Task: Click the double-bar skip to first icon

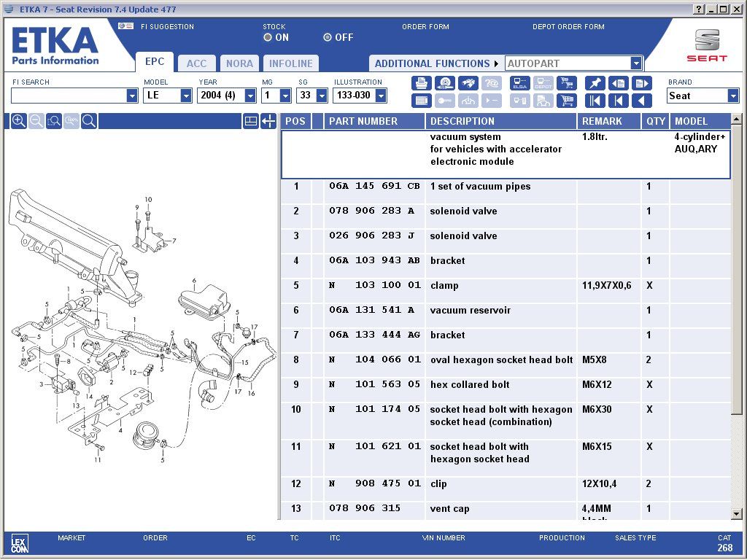Action: pyautogui.click(x=595, y=101)
